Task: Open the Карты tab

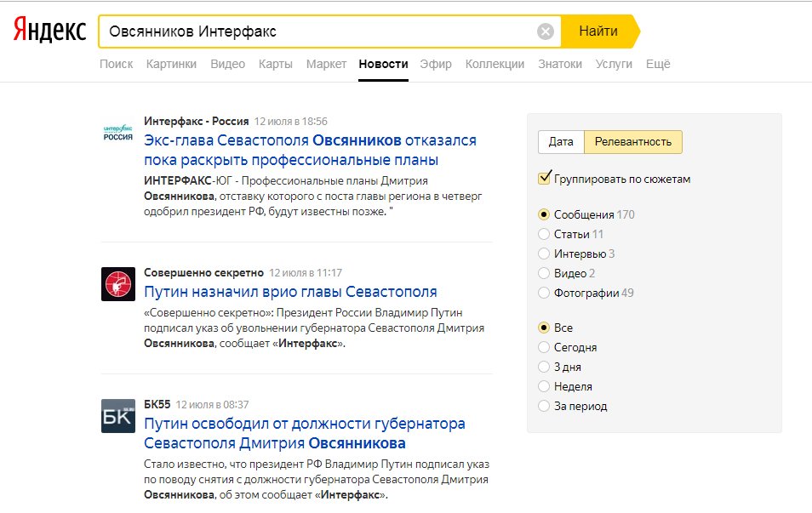Action: point(276,64)
